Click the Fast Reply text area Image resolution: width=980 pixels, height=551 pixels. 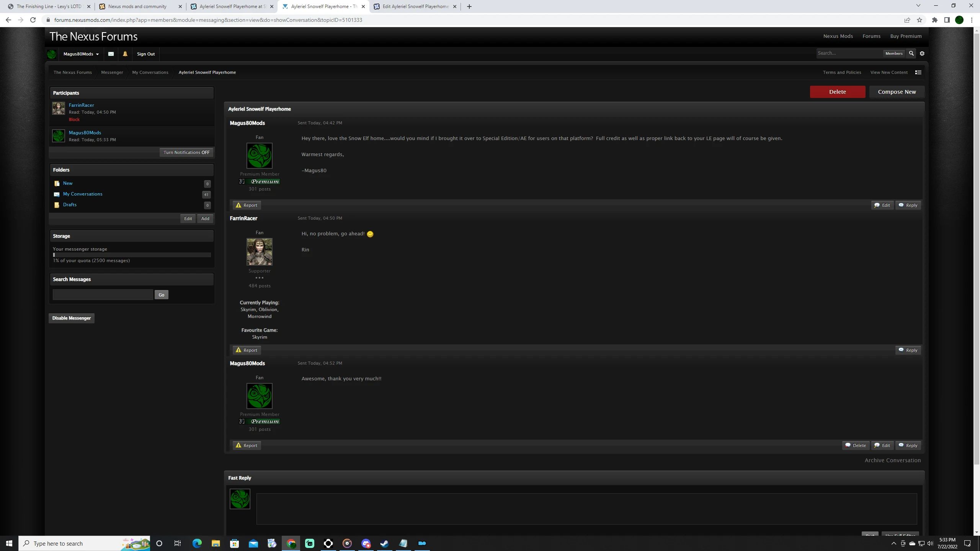(586, 509)
